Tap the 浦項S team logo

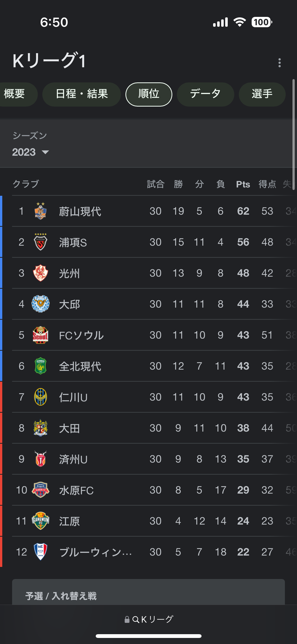(x=41, y=242)
